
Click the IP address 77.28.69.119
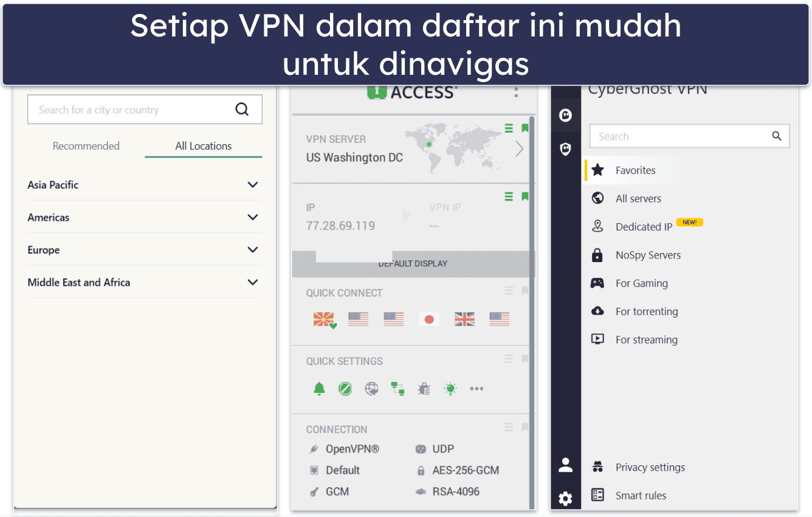pyautogui.click(x=340, y=226)
